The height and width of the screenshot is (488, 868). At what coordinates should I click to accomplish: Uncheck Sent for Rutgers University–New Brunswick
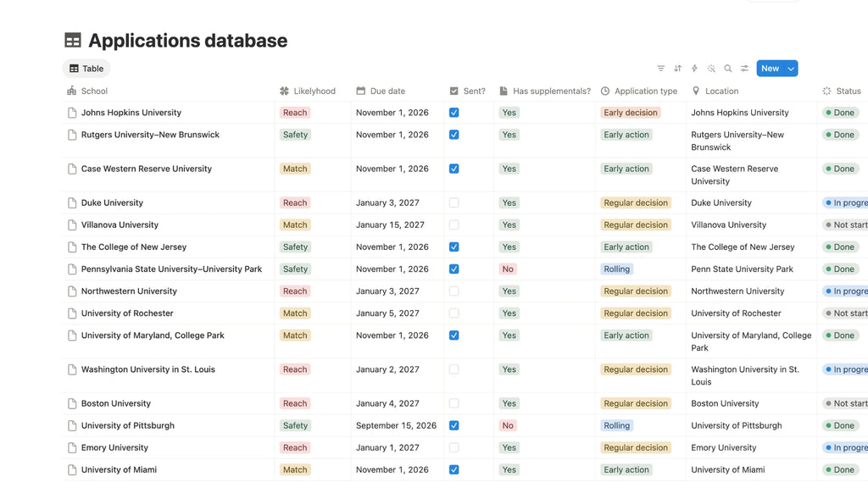click(x=454, y=135)
